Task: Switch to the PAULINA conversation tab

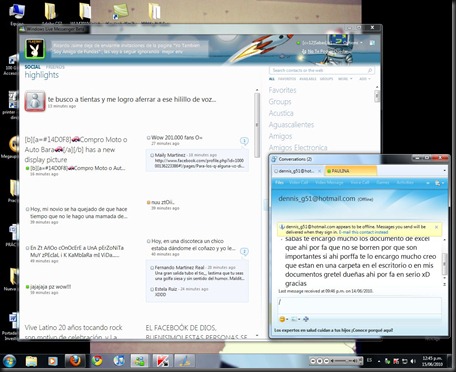Action: coord(350,171)
